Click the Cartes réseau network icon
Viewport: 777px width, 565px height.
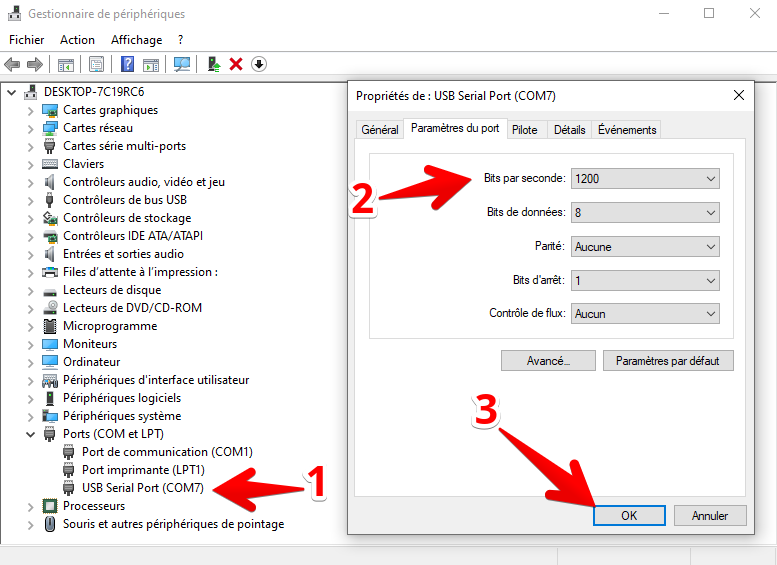tap(50, 128)
